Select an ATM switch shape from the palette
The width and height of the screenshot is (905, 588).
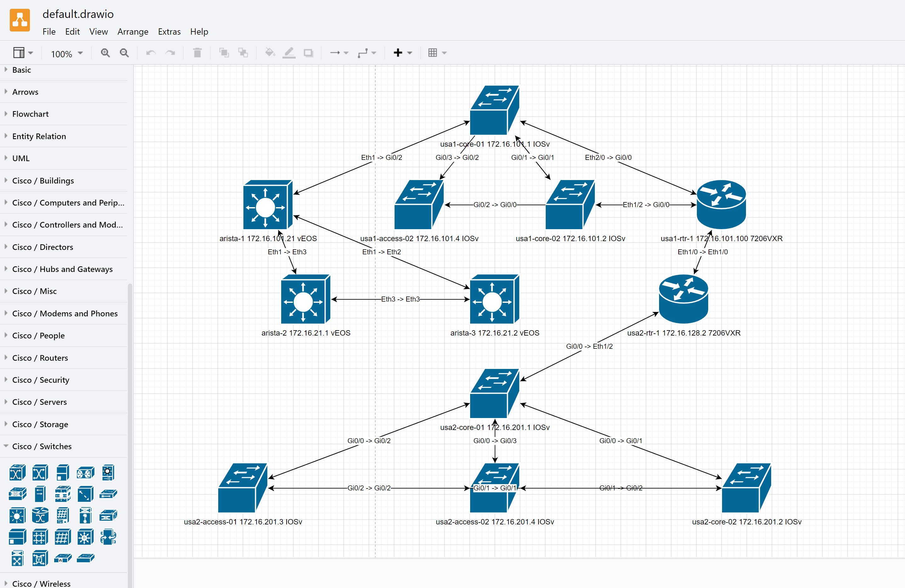(x=18, y=472)
